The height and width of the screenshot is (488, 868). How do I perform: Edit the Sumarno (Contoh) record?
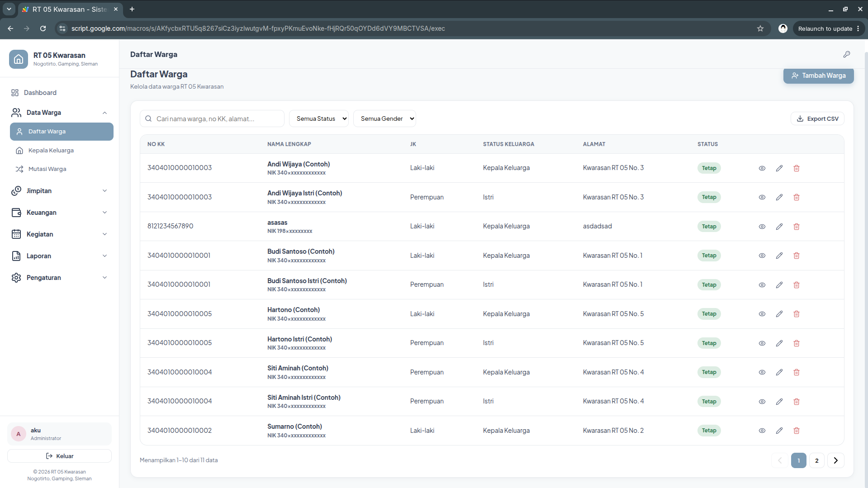tap(779, 431)
